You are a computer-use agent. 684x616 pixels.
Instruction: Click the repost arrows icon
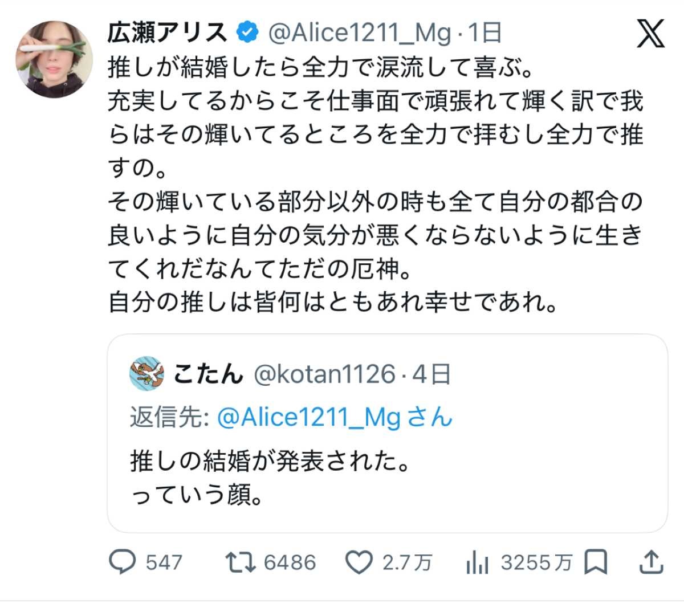pos(241,562)
